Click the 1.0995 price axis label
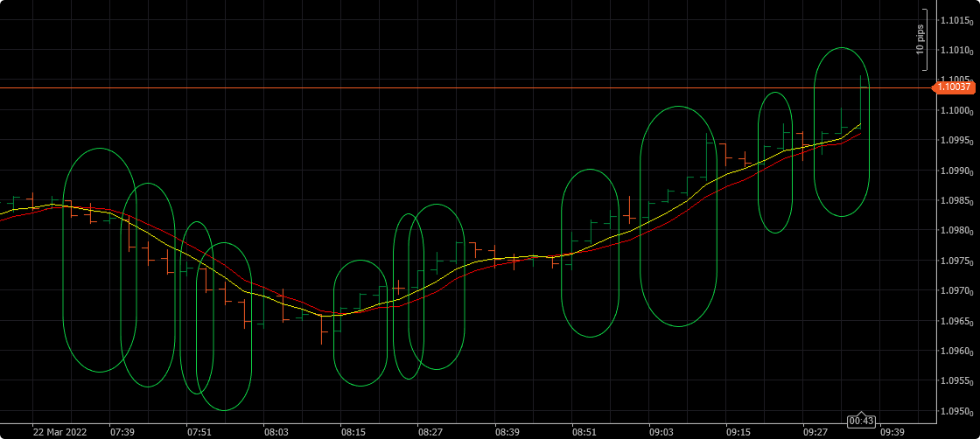 click(x=957, y=141)
